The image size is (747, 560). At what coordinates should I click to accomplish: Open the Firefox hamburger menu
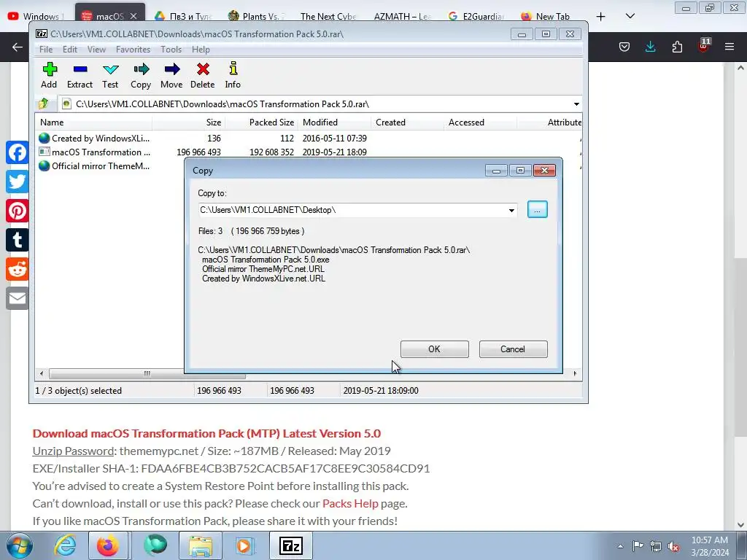pyautogui.click(x=729, y=47)
